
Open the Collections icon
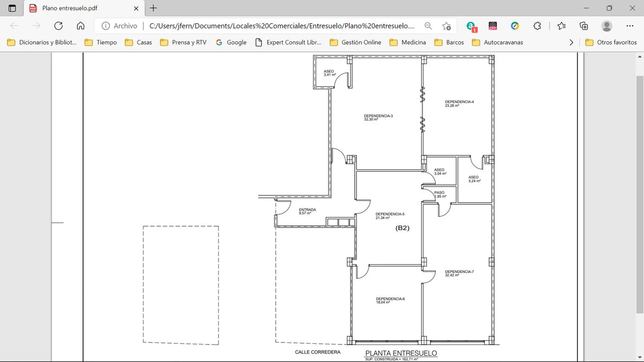pyautogui.click(x=584, y=26)
